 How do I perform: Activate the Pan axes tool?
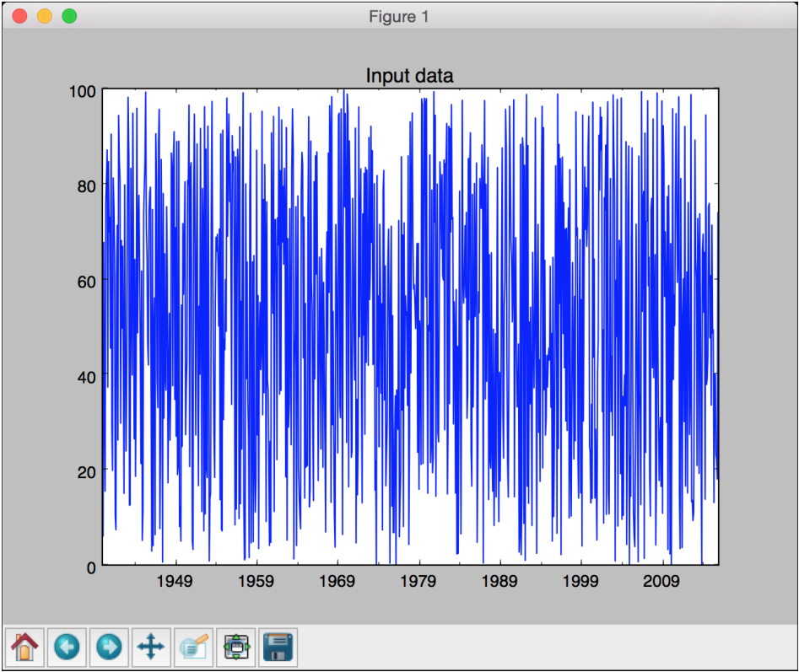click(152, 648)
